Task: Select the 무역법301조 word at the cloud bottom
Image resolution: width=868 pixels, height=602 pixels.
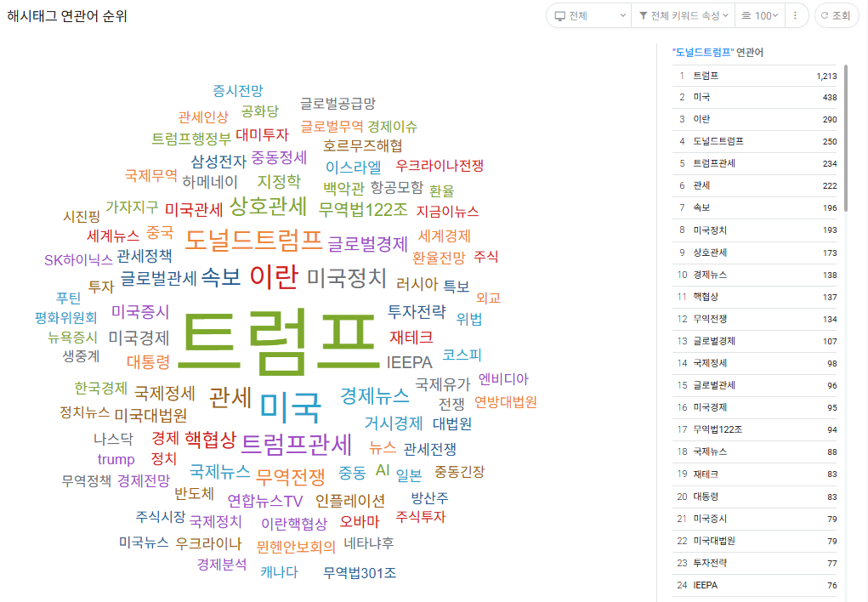Action: tap(360, 572)
